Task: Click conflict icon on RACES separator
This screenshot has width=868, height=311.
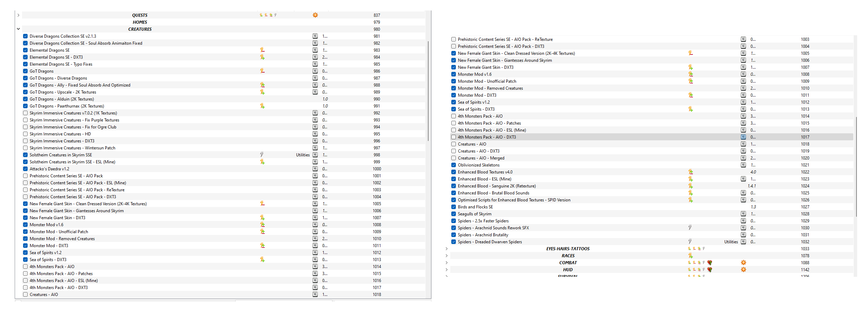Action: (690, 256)
